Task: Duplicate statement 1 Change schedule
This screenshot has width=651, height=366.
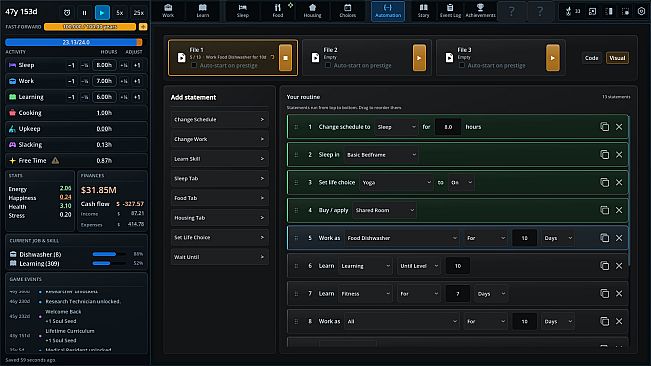Action: [x=604, y=127]
